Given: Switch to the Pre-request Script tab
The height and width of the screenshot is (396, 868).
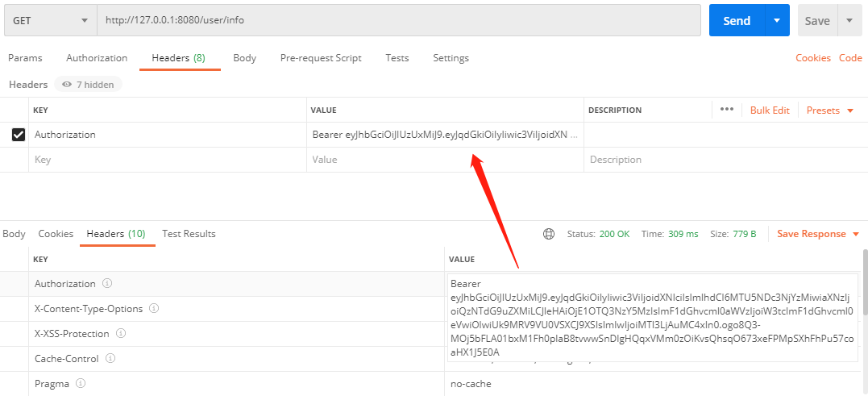Looking at the screenshot, I should pos(321,58).
